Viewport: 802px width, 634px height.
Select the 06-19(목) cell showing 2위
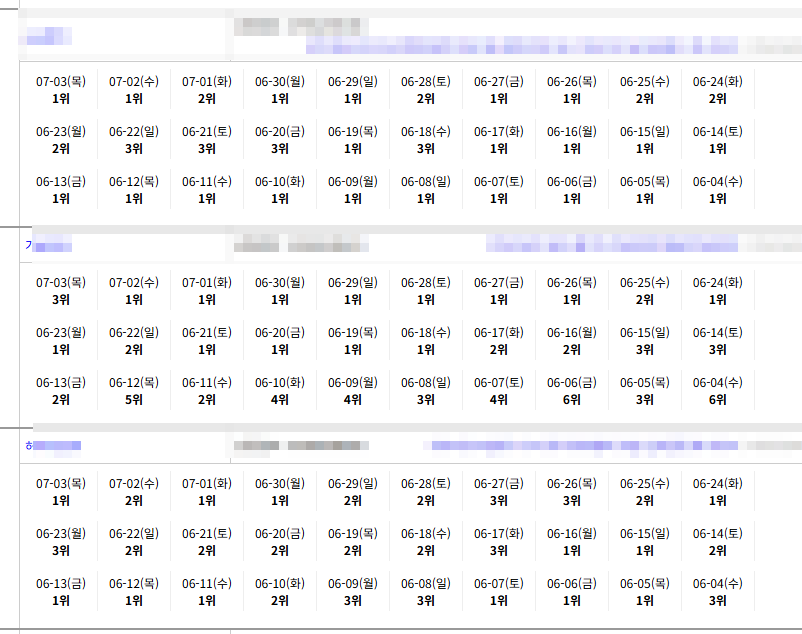353,542
